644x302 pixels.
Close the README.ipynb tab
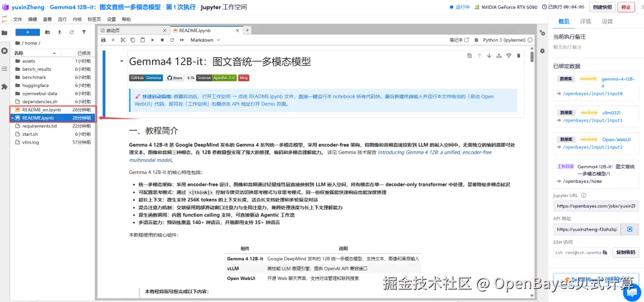238,30
